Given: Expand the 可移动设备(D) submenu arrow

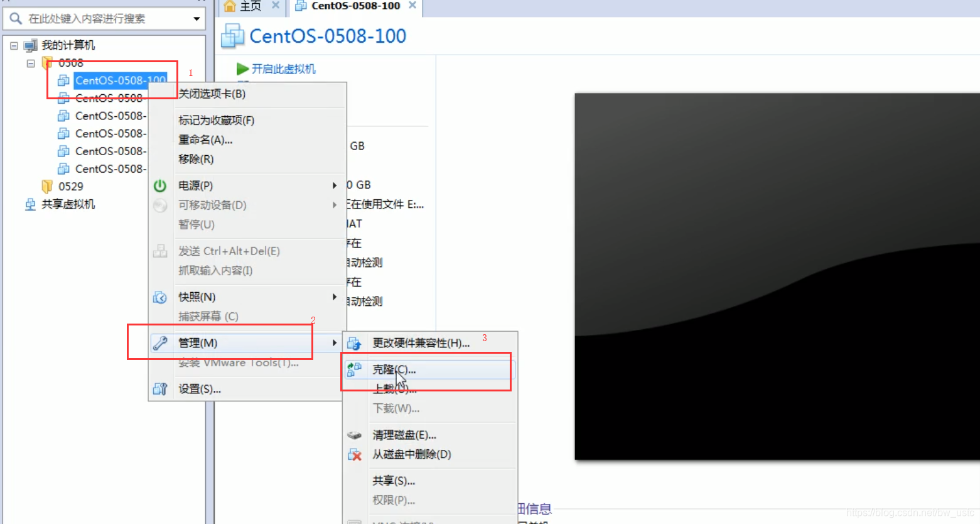Looking at the screenshot, I should (x=335, y=205).
